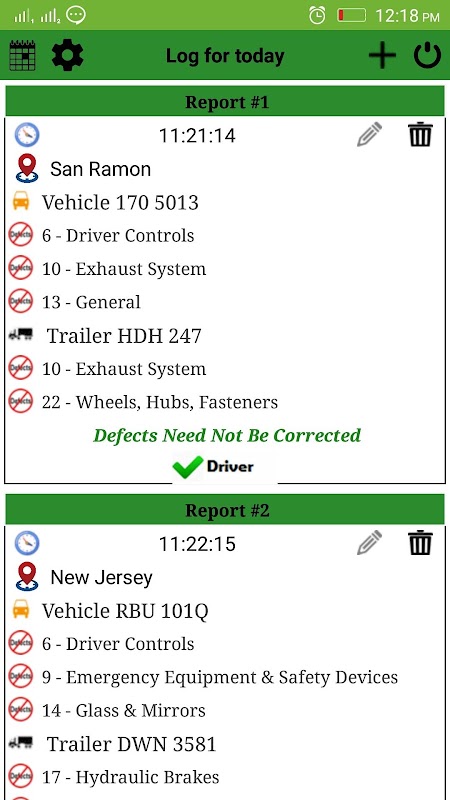Select 22 - Wheels, Hubs, Fasteners text
Screen dimensions: 450x800
pos(160,402)
